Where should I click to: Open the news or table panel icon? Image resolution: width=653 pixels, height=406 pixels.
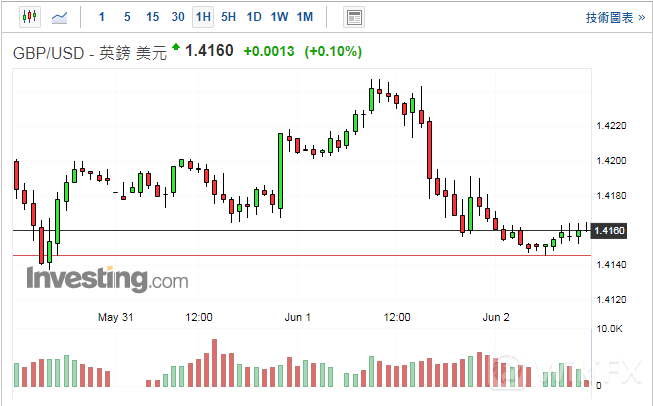(x=353, y=17)
